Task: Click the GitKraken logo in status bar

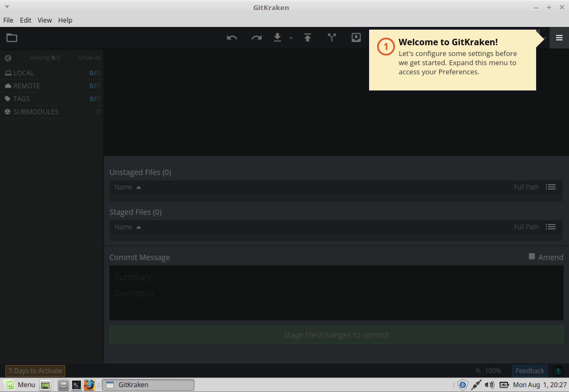Action: [558, 371]
